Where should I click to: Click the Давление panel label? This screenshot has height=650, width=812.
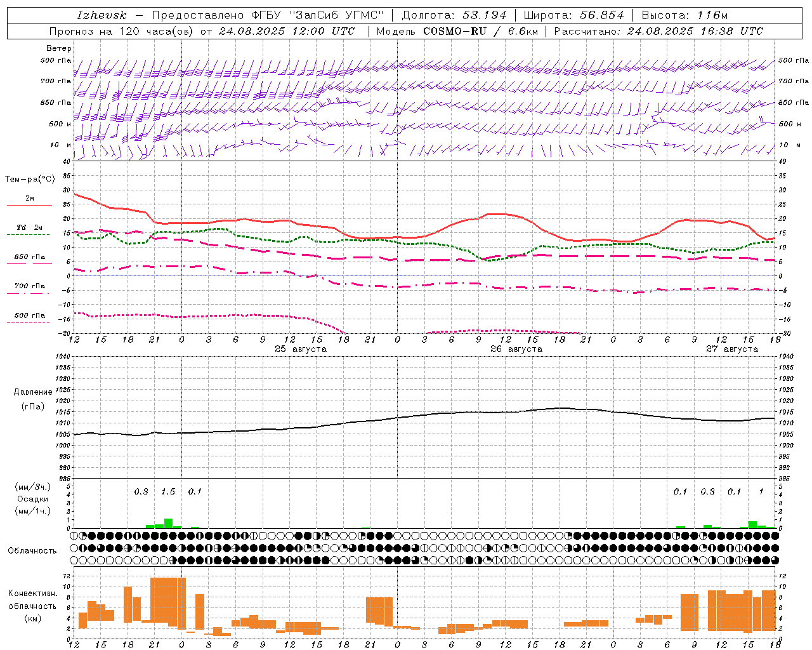pos(32,392)
